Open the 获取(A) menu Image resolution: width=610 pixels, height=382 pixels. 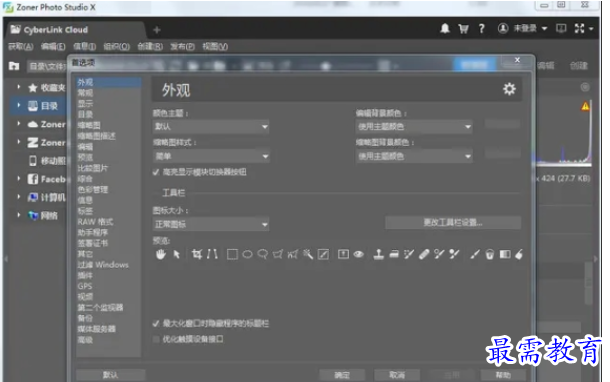pyautogui.click(x=21, y=47)
